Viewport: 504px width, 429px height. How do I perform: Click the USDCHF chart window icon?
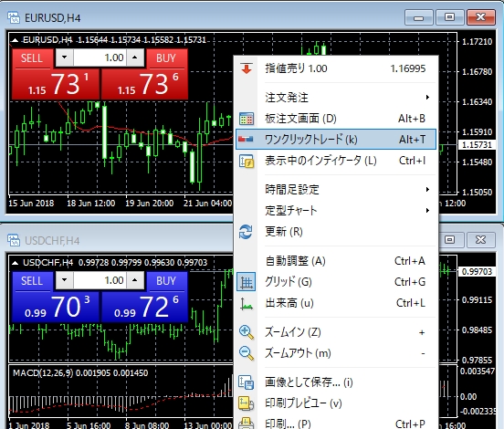pos(14,240)
